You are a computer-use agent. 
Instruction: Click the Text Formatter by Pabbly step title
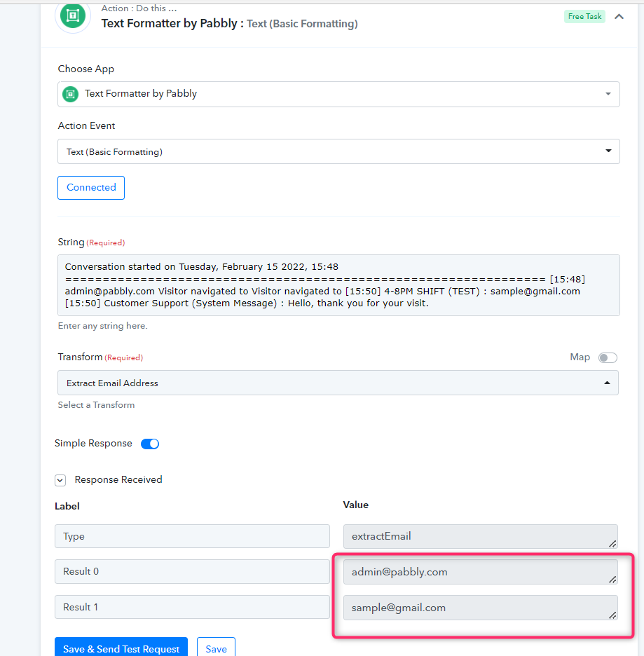click(229, 23)
